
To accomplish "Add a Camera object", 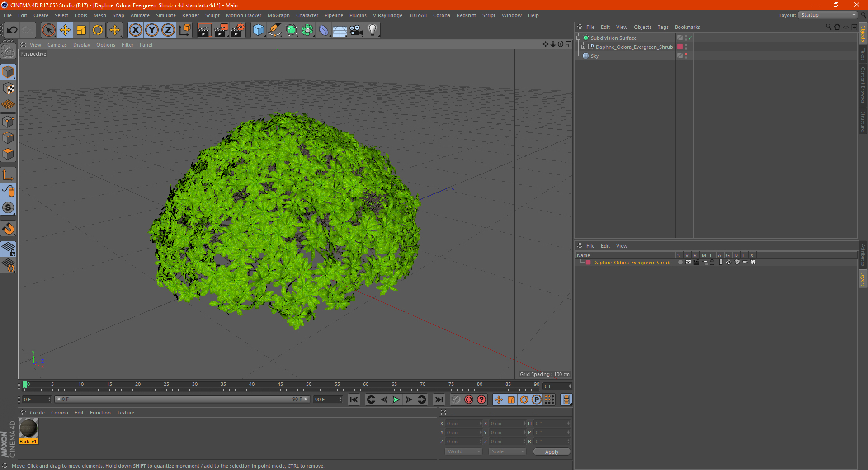I will tap(356, 30).
